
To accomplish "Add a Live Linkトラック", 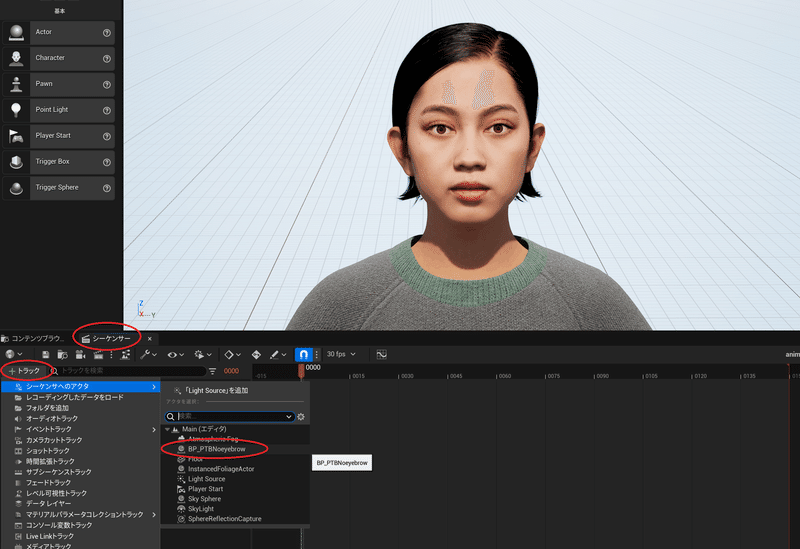I will tap(81, 536).
